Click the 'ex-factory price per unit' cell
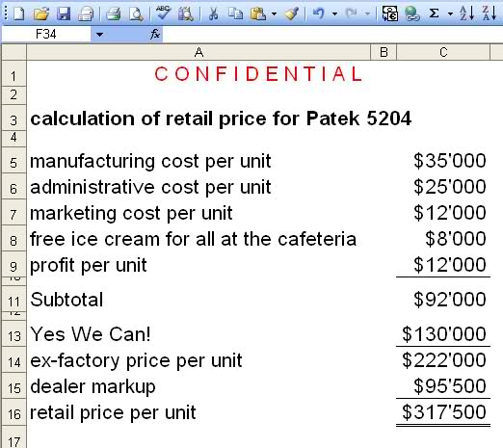503x448 pixels. pos(199,360)
